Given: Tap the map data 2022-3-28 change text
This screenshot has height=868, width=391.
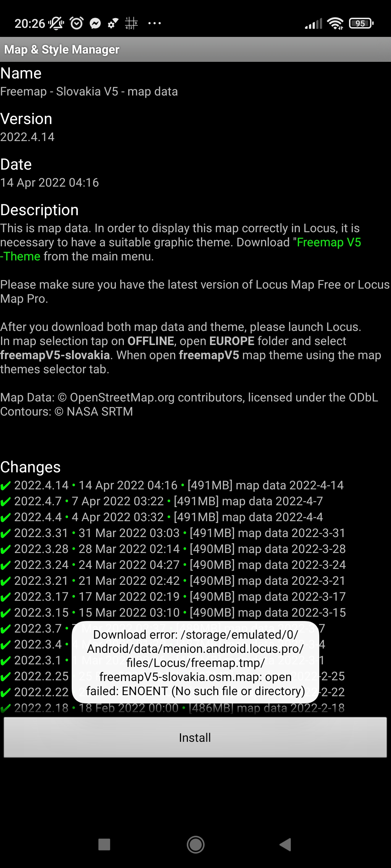Looking at the screenshot, I should point(292,549).
